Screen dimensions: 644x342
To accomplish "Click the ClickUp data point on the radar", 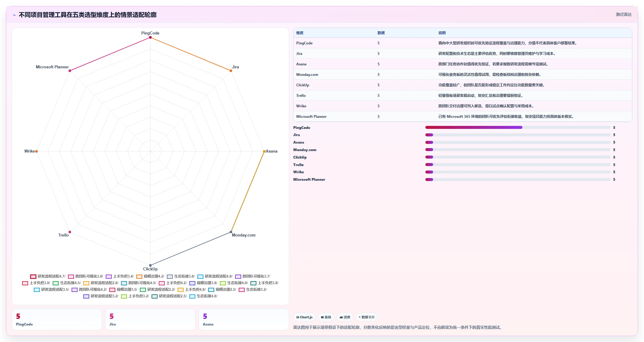I will (x=150, y=265).
